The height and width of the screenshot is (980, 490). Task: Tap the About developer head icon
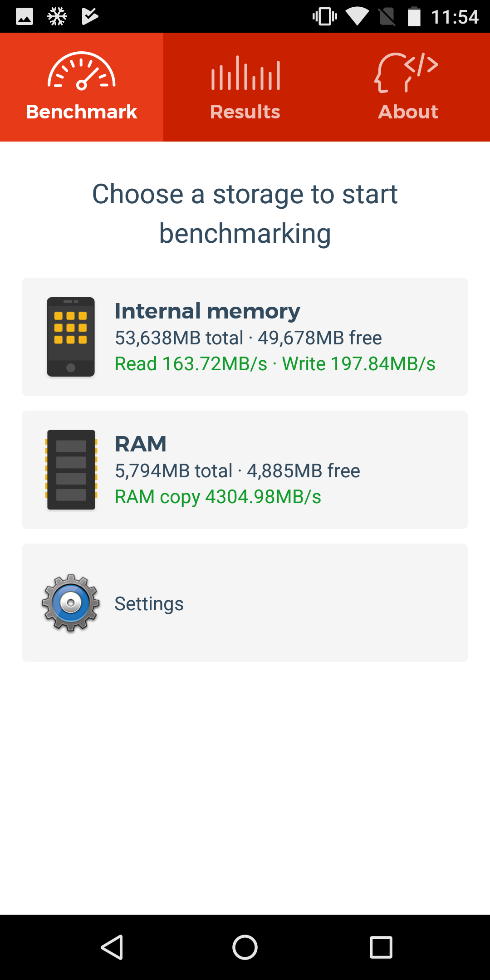407,73
